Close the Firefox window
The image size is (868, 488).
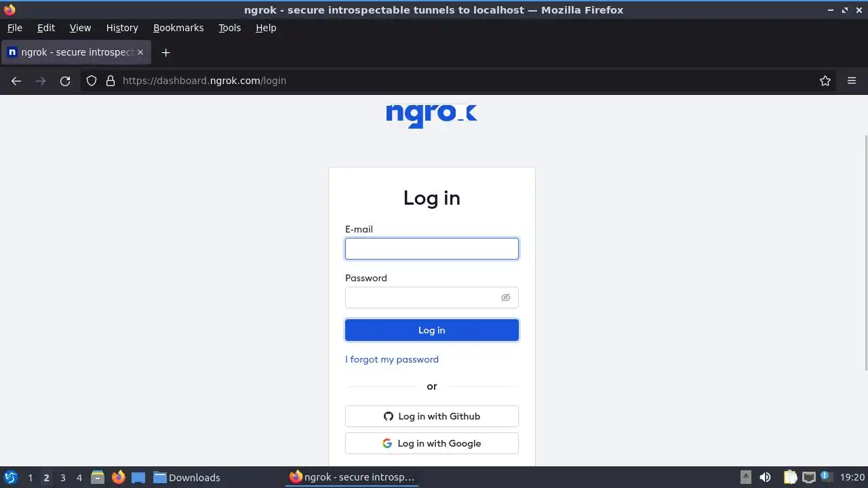(859, 9)
